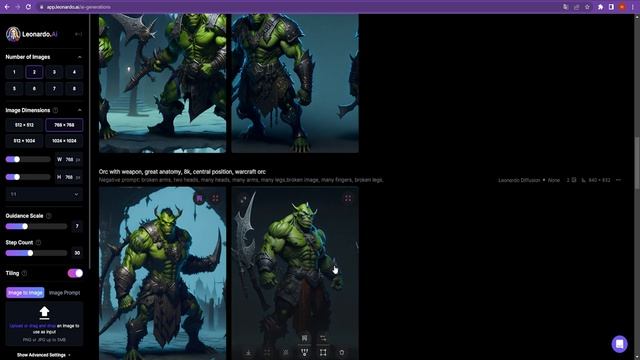Toggle the Tiling switch
This screenshot has width=640, height=360.
pos(75,273)
